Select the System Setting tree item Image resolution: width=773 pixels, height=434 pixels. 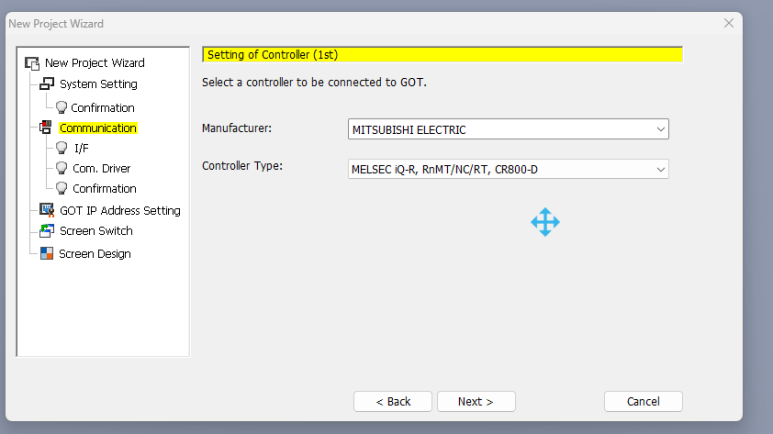click(x=99, y=84)
